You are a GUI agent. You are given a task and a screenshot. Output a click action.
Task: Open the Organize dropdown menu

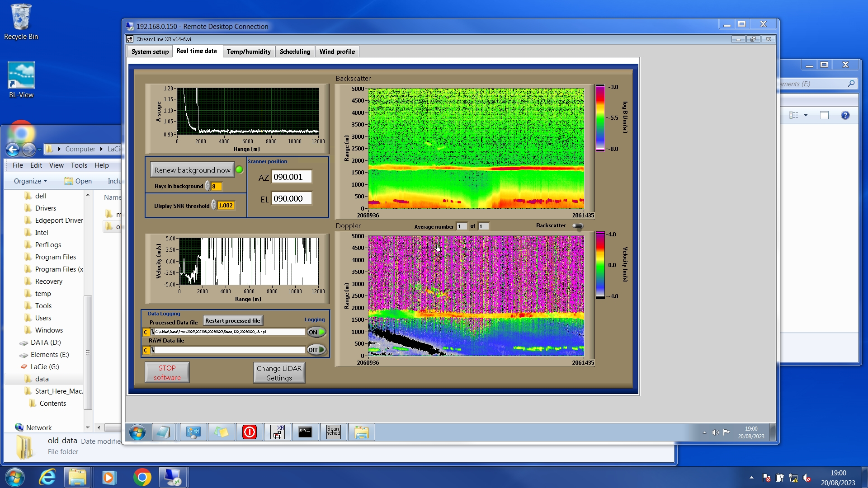tap(30, 181)
